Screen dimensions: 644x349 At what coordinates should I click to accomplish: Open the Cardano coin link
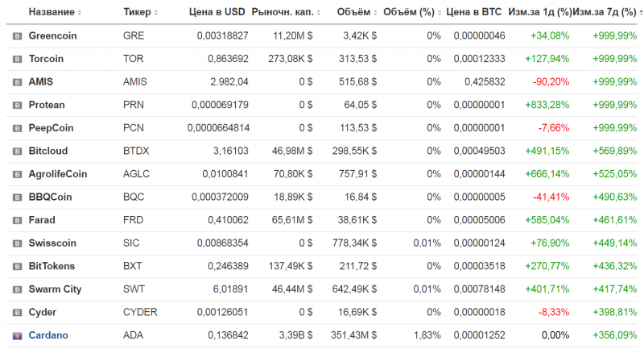[48, 335]
